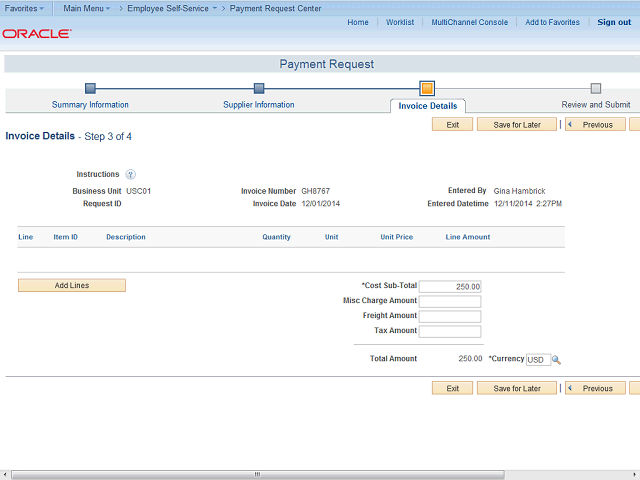
Task: Click the Entered Datetime value 12/11/2014 2:27PM
Action: [528, 204]
